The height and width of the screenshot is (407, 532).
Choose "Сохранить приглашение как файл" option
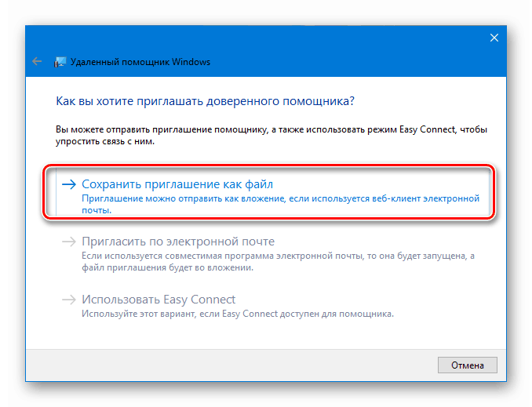[x=177, y=184]
